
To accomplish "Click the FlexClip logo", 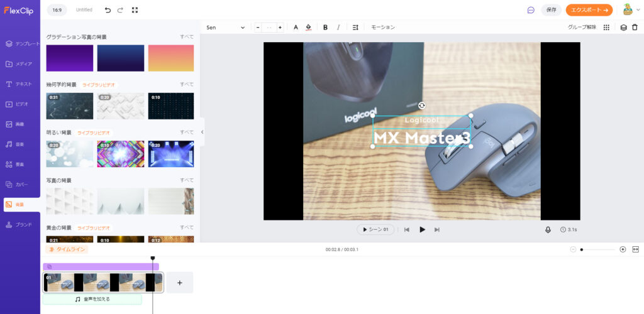I will 18,11.
